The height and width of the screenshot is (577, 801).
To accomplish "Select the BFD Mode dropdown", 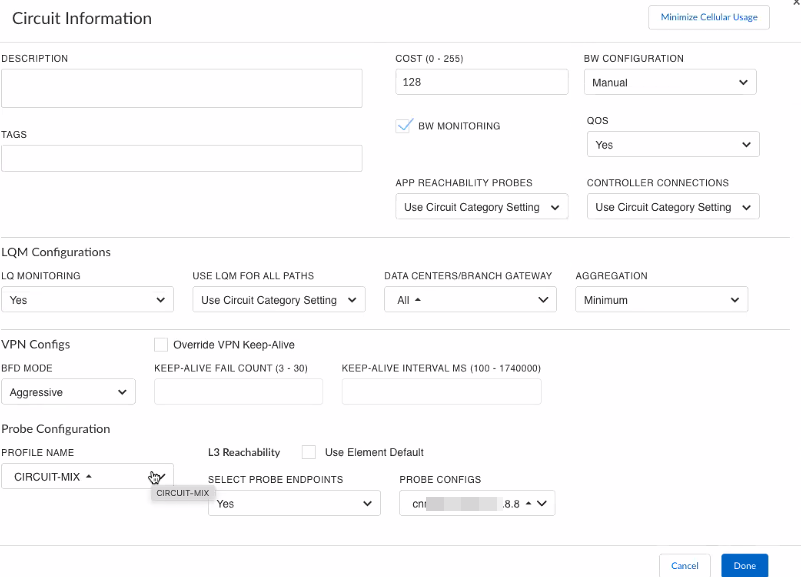I will coord(68,392).
